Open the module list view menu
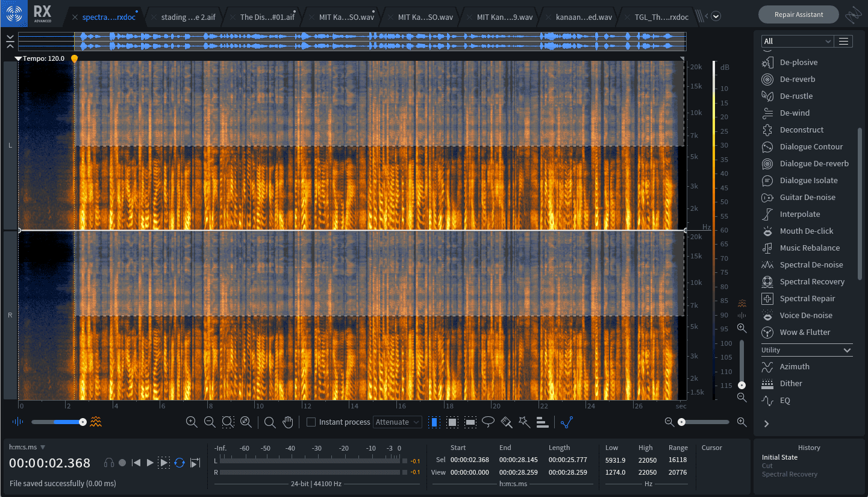The height and width of the screenshot is (497, 868). point(844,41)
